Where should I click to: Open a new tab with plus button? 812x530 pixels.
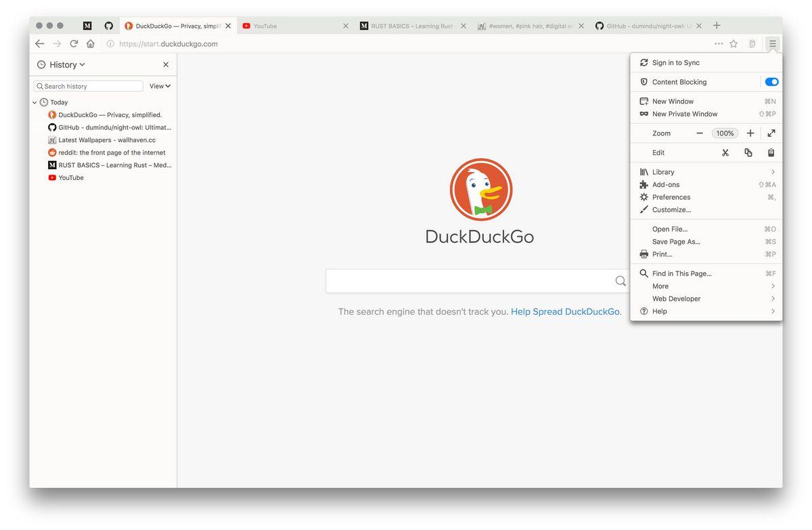pos(717,26)
